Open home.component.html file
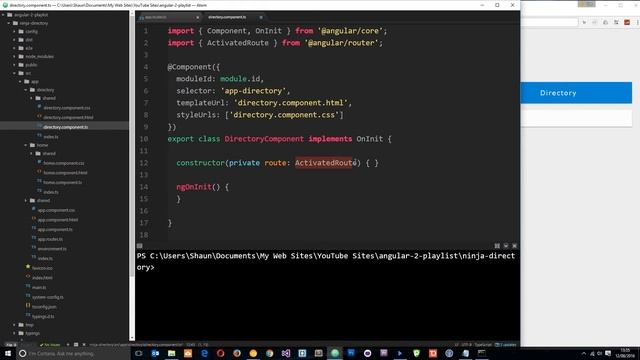The image size is (640, 360). coord(65,173)
